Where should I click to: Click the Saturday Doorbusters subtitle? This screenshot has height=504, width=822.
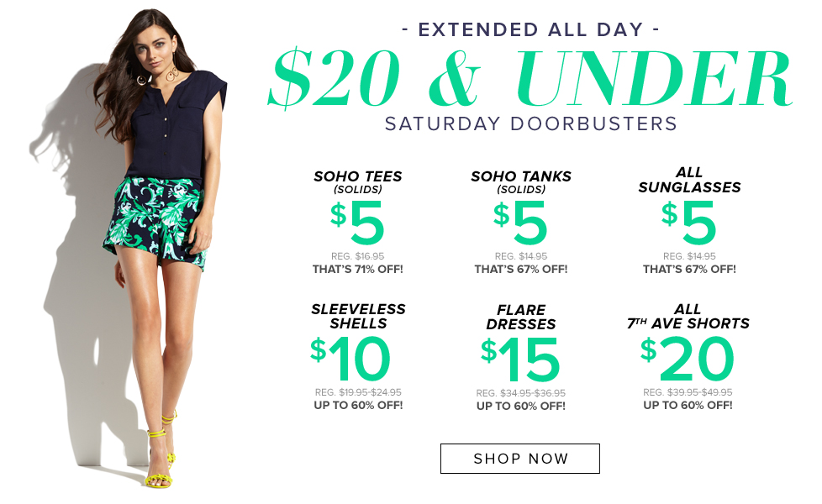(x=531, y=123)
